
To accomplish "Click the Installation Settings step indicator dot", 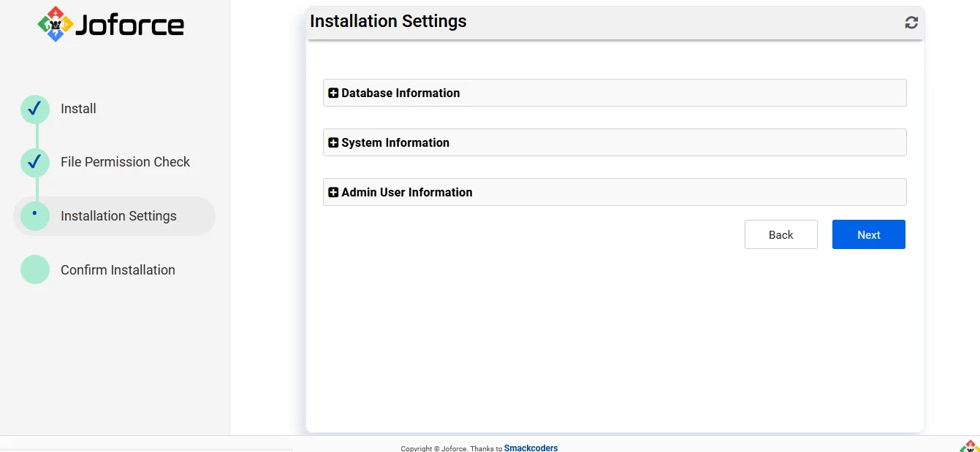I will pos(34,215).
